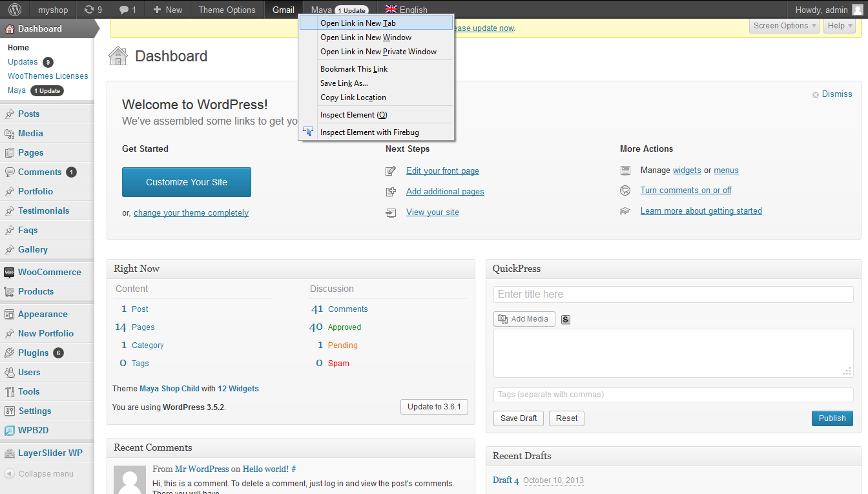Click the Collapse menu arrow icon

[x=9, y=473]
